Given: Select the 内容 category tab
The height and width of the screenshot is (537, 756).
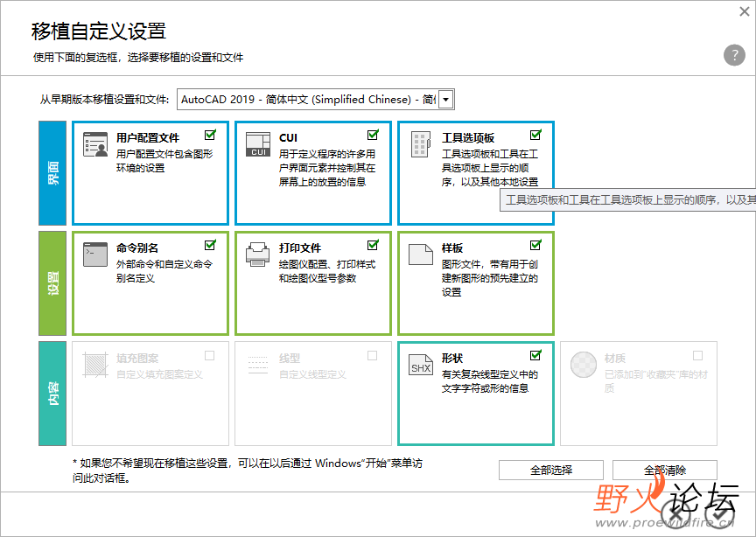Looking at the screenshot, I should click(x=52, y=394).
